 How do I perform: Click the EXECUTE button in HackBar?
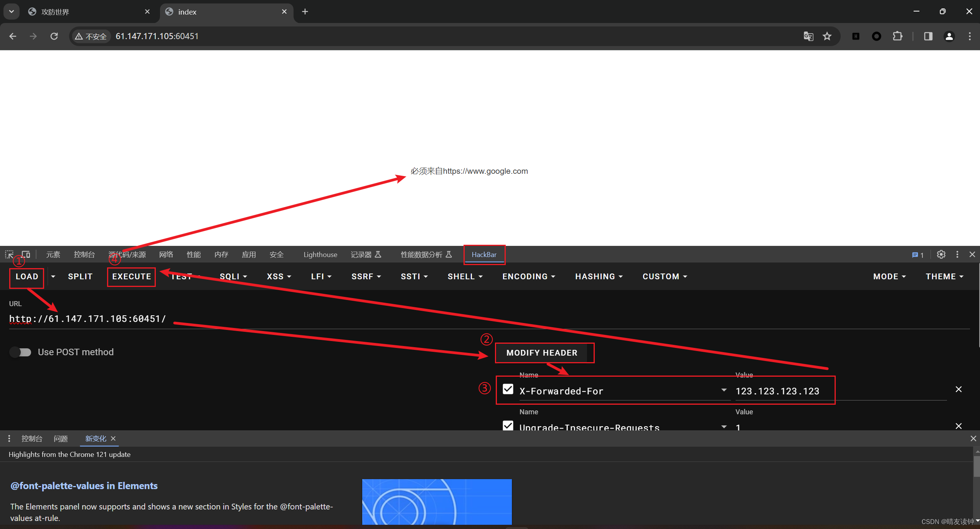(131, 277)
